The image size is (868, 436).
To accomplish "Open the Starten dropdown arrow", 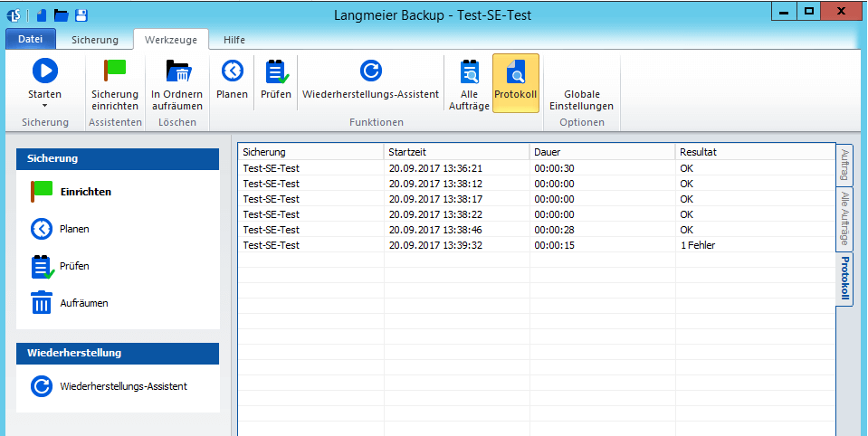I will pyautogui.click(x=45, y=105).
